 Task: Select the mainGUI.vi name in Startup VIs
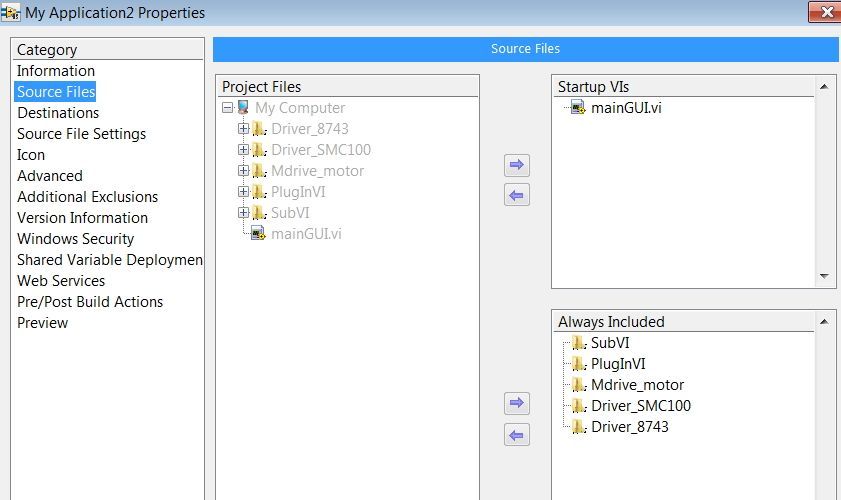point(626,108)
